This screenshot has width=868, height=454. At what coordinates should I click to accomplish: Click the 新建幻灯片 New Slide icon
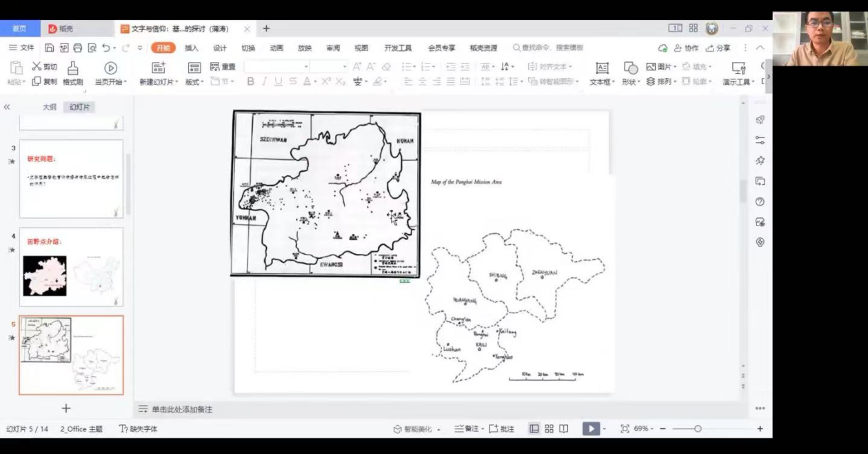tap(159, 68)
